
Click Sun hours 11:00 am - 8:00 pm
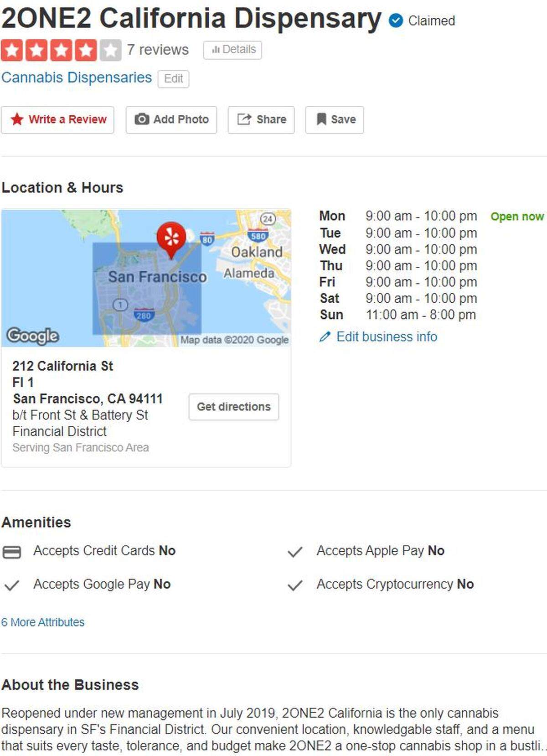pyautogui.click(x=421, y=315)
